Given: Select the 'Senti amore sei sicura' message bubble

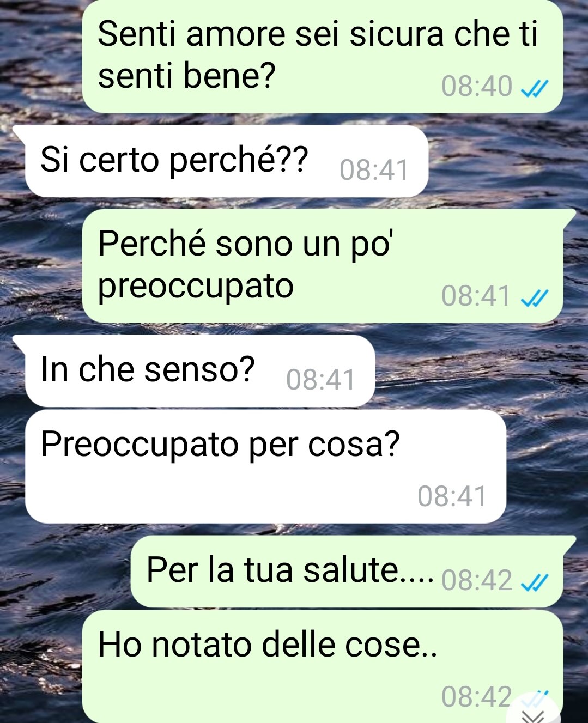Looking at the screenshot, I should tap(322, 56).
